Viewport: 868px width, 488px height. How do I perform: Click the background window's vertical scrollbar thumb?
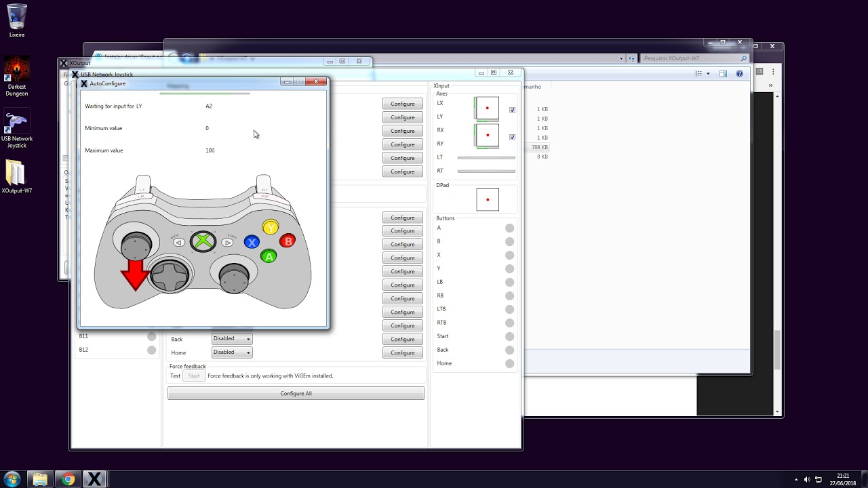click(777, 349)
